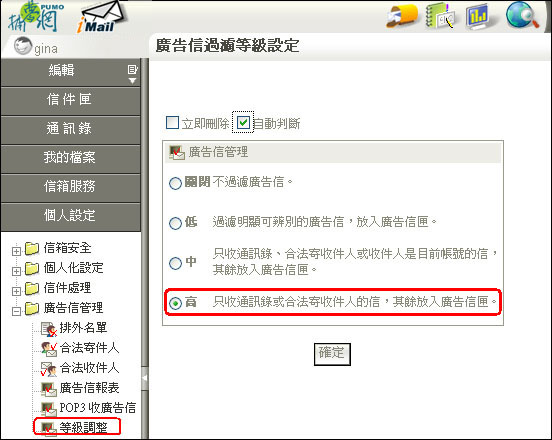Expand the 個人化設定 folder
Screen dimensions: 552x440
pos(16,271)
